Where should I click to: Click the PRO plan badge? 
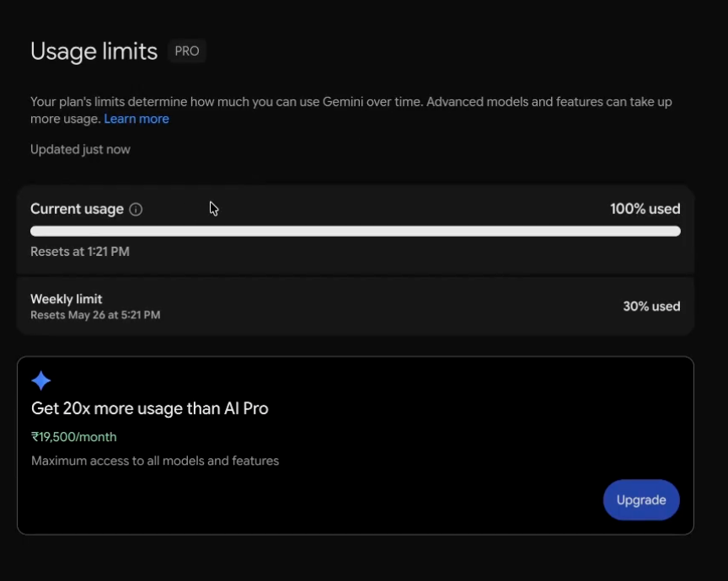tap(187, 51)
